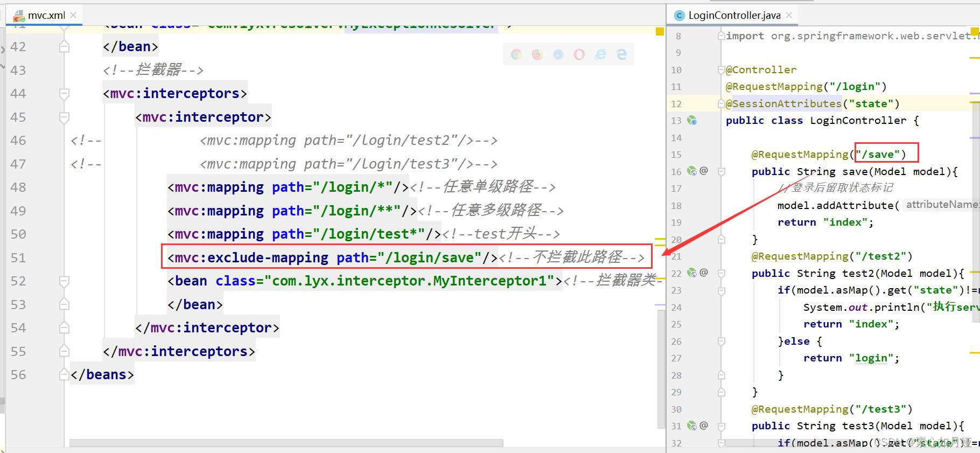Click the mvc.xml file type icon in tab
Viewport: 980px width, 453px height.
pos(19,16)
